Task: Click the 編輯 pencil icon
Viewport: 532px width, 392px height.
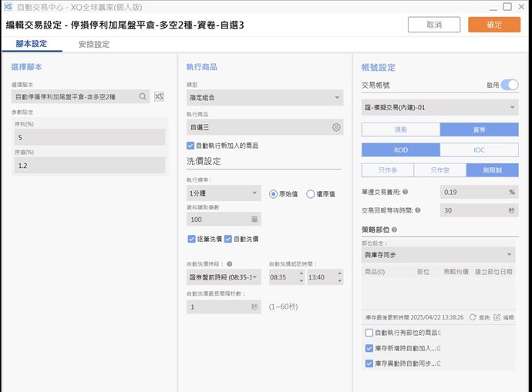Action: [x=497, y=317]
